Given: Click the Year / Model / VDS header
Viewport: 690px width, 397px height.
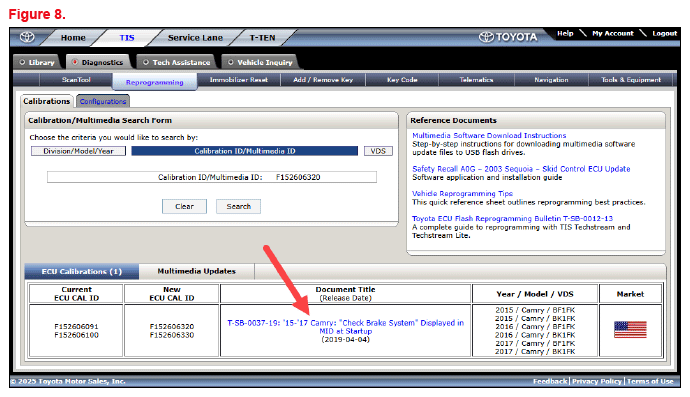Looking at the screenshot, I should coord(535,294).
